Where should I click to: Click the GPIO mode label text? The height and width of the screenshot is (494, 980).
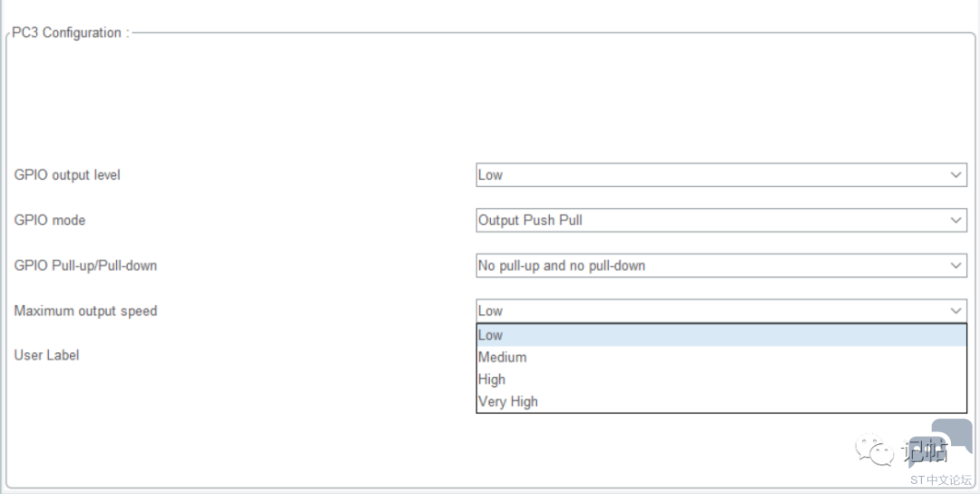tap(50, 220)
